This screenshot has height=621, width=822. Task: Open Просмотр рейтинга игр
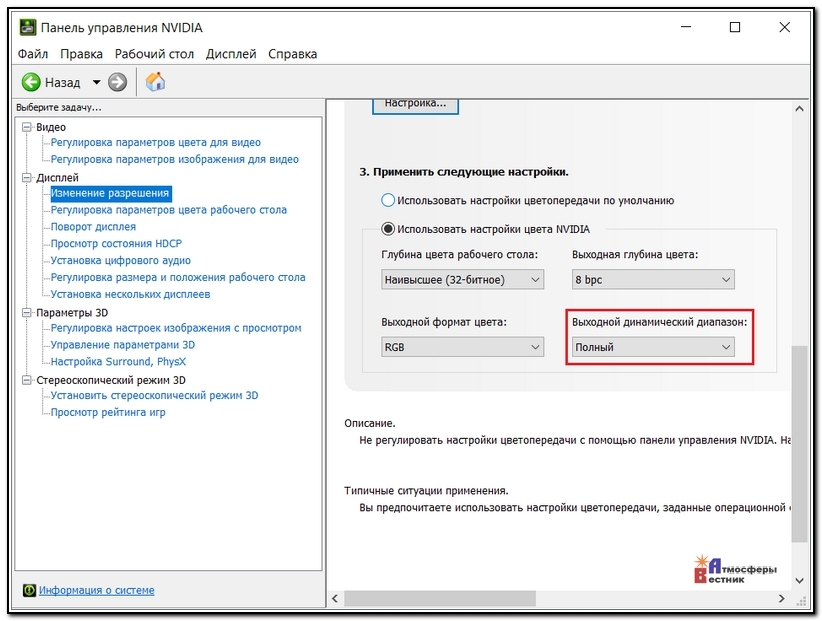tap(108, 412)
